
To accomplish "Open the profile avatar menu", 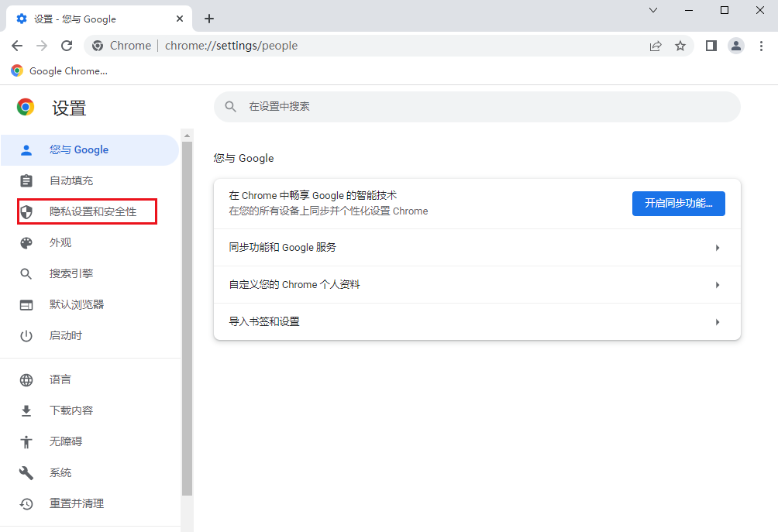I will point(736,46).
